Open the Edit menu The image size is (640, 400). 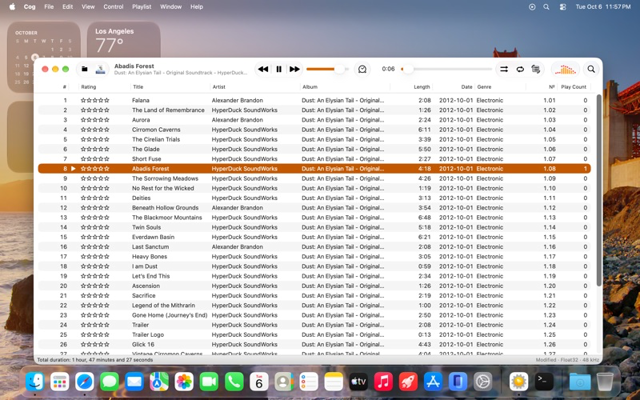(68, 7)
